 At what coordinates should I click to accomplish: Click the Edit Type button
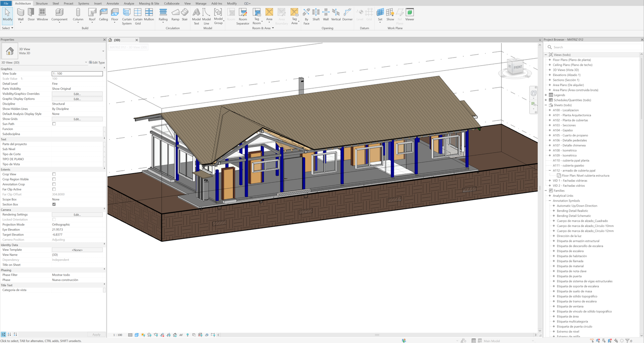pyautogui.click(x=97, y=62)
